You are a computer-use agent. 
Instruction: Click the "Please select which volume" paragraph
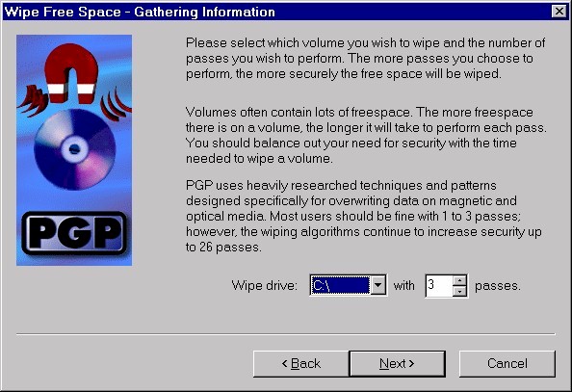(365, 59)
